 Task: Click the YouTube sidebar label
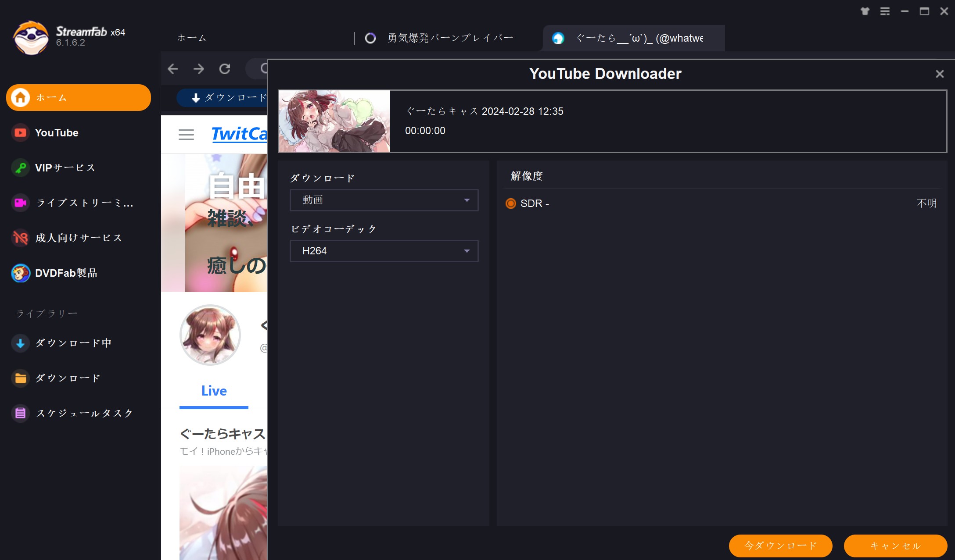pyautogui.click(x=57, y=132)
